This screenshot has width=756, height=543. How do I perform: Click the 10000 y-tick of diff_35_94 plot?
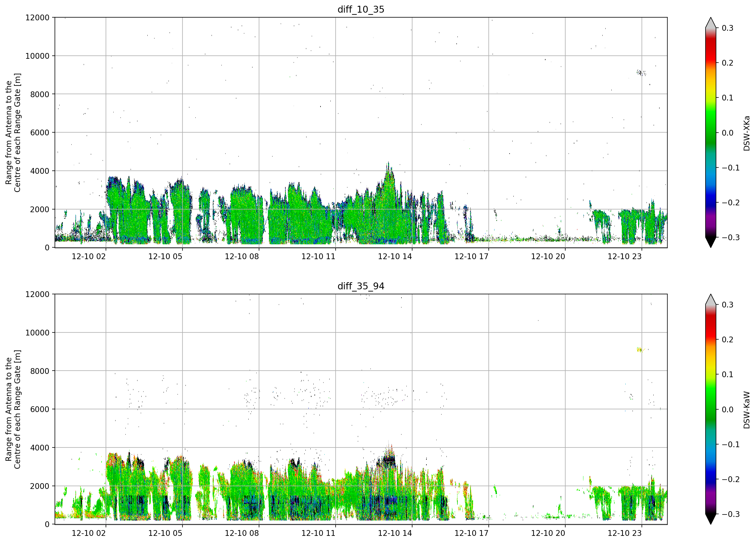[37, 333]
